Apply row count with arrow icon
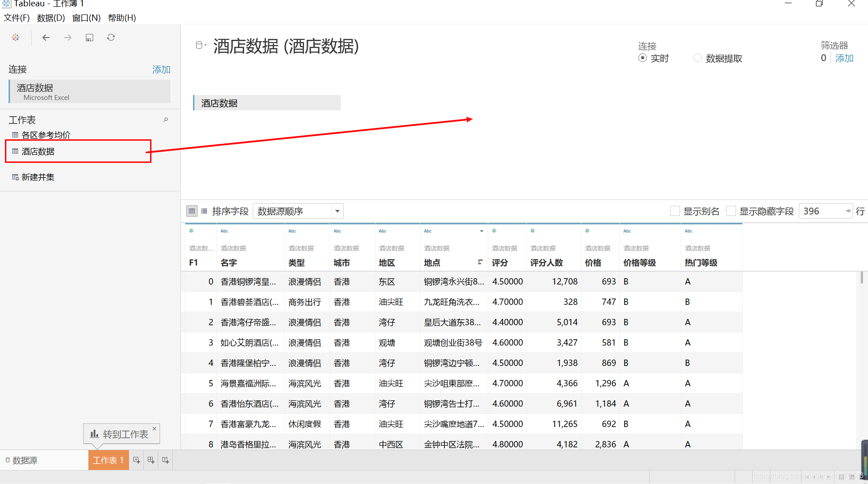 [848, 211]
